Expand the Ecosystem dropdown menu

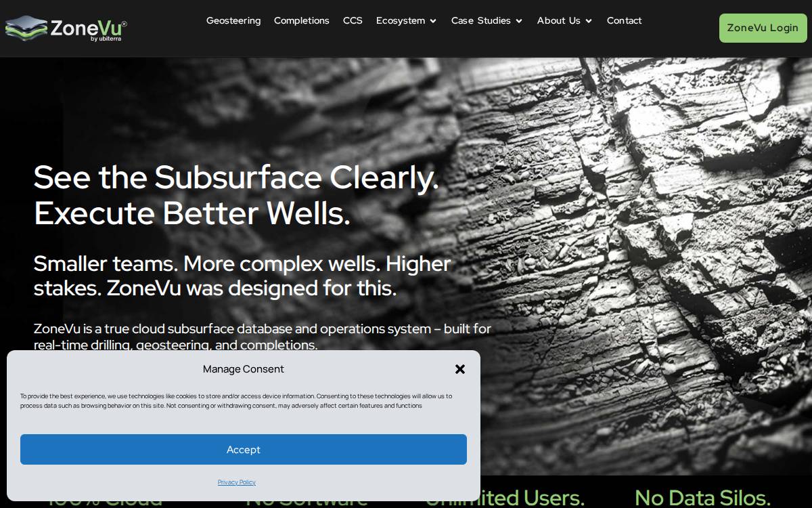click(x=407, y=21)
